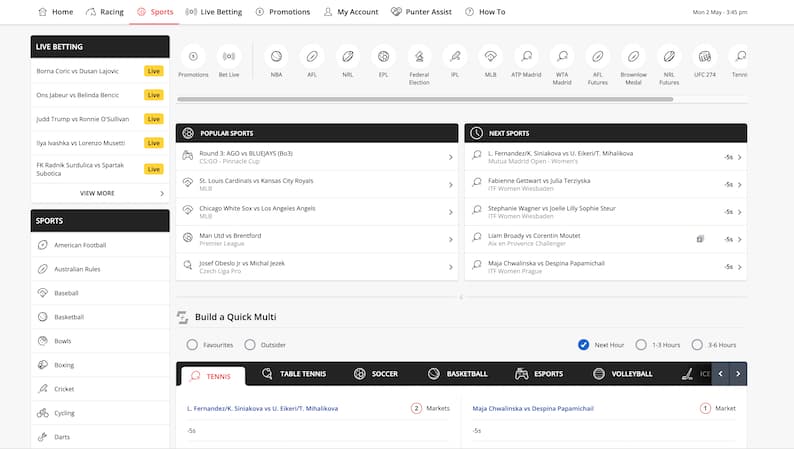The image size is (794, 449).
Task: Switch to the BASKETBALL multi tab
Action: [x=458, y=374]
